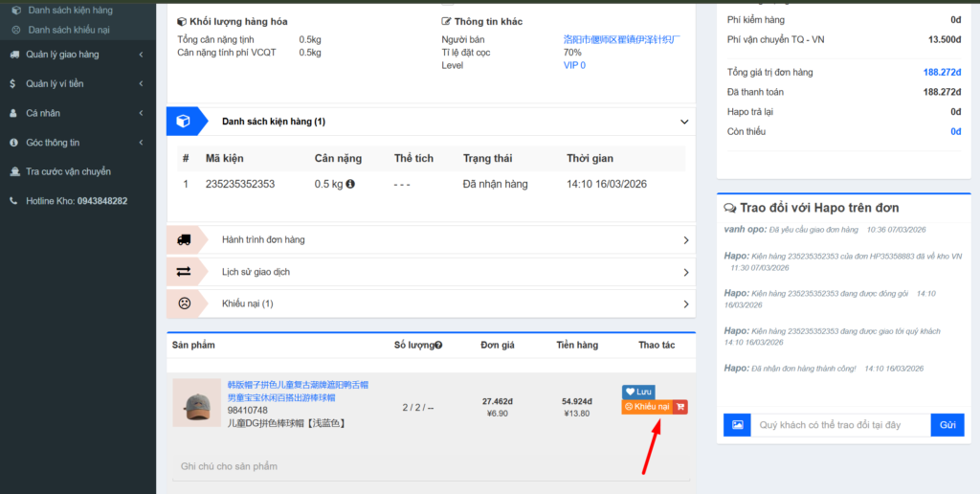The width and height of the screenshot is (980, 494).
Task: Click the info icon beside Góc thông tin
Action: coord(13,143)
